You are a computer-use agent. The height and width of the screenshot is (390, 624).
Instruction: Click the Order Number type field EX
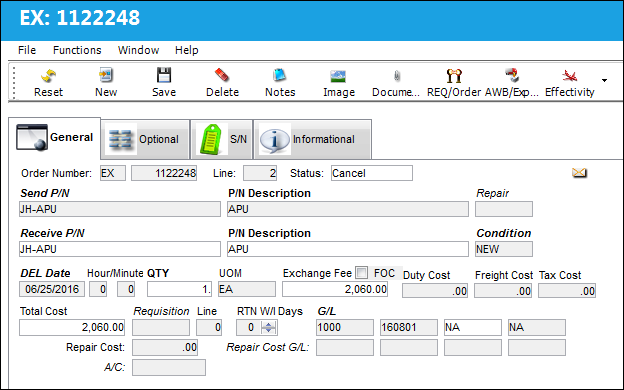click(x=113, y=173)
